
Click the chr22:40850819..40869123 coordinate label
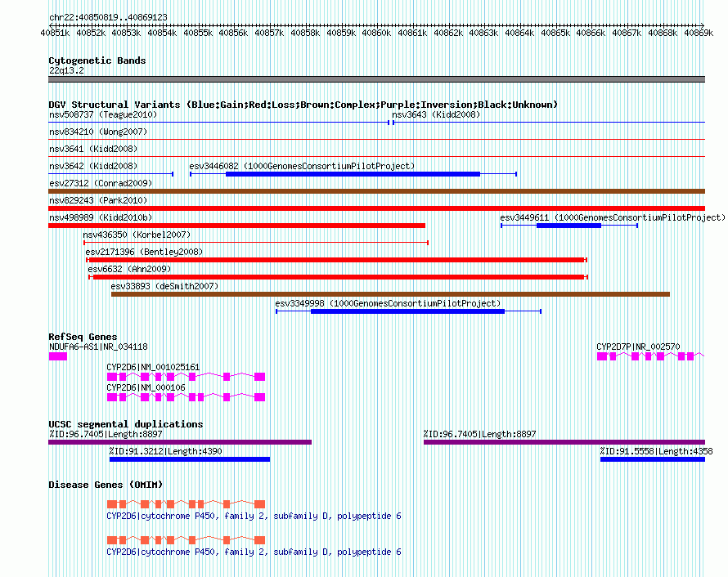108,17
